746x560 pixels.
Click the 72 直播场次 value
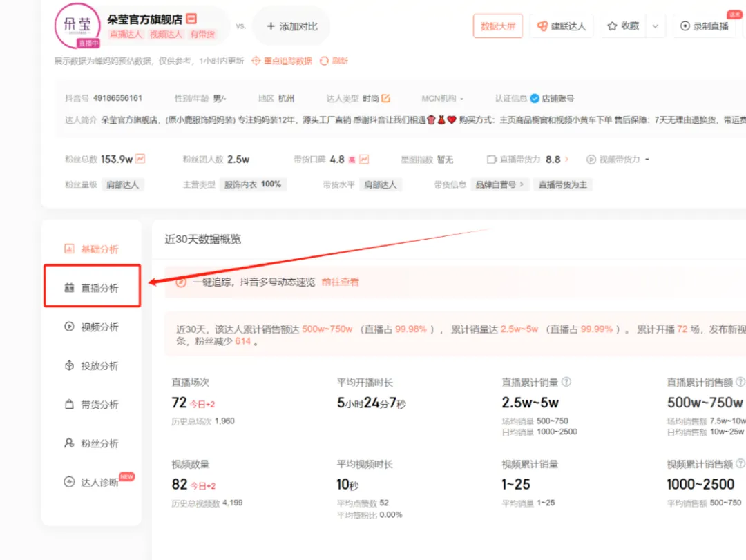click(179, 403)
